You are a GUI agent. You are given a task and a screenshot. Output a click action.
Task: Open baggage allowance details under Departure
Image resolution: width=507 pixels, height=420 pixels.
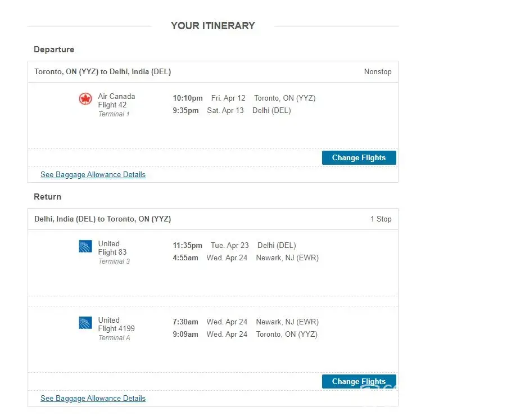coord(93,175)
